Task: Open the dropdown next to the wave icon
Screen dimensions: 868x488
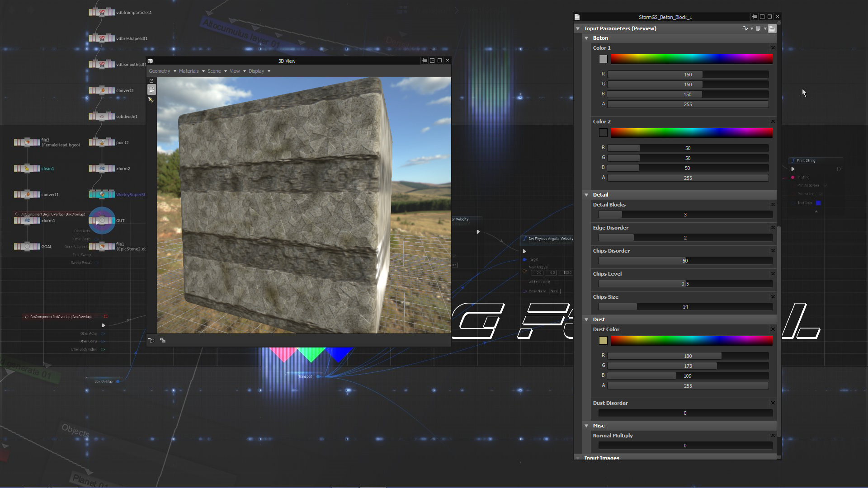Action: click(x=752, y=29)
